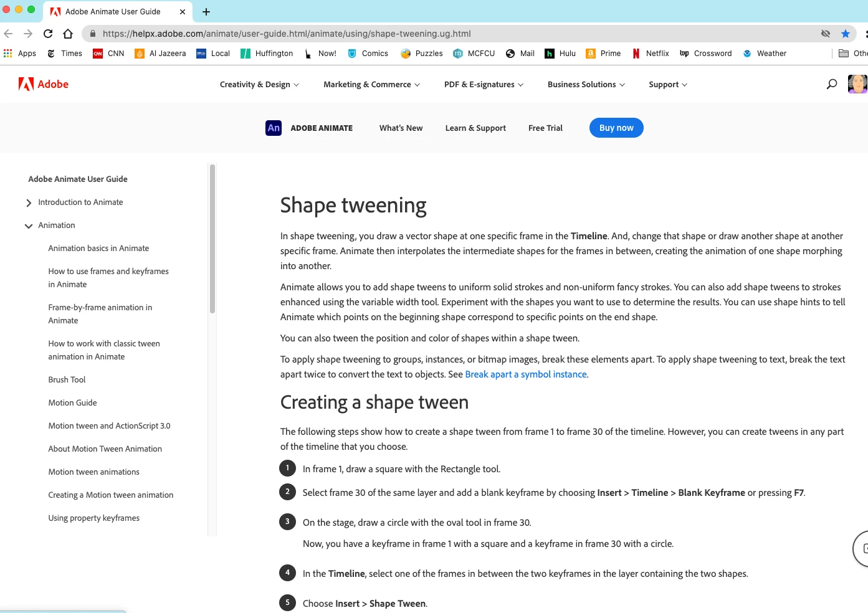Close the Adobe Animate User Guide tab

tap(183, 12)
